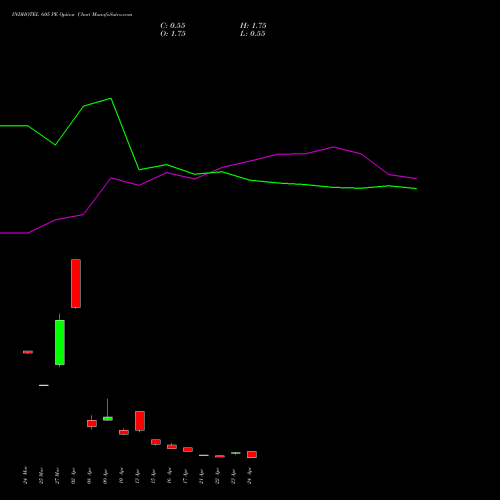Click the 08 Apr date label
The image size is (500, 500).
point(89,476)
